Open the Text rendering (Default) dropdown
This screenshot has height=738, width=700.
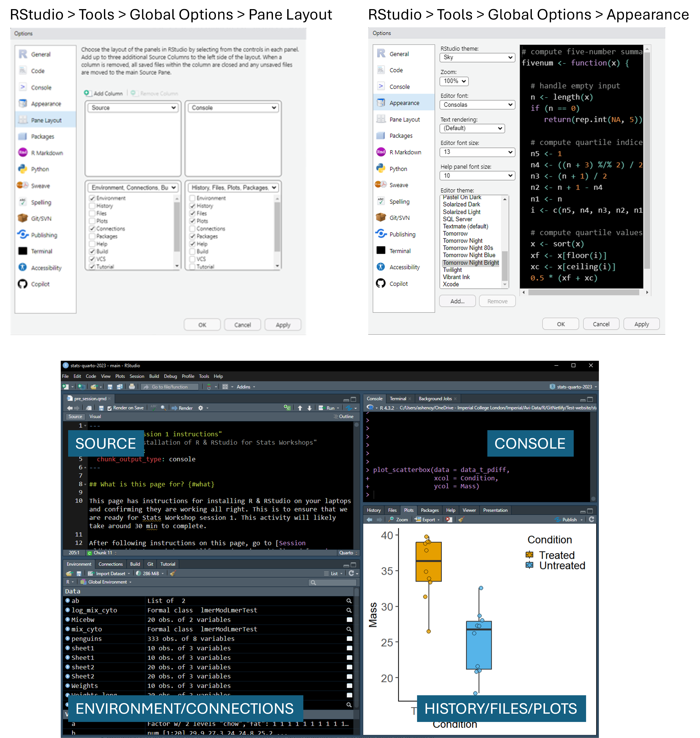[x=472, y=128]
